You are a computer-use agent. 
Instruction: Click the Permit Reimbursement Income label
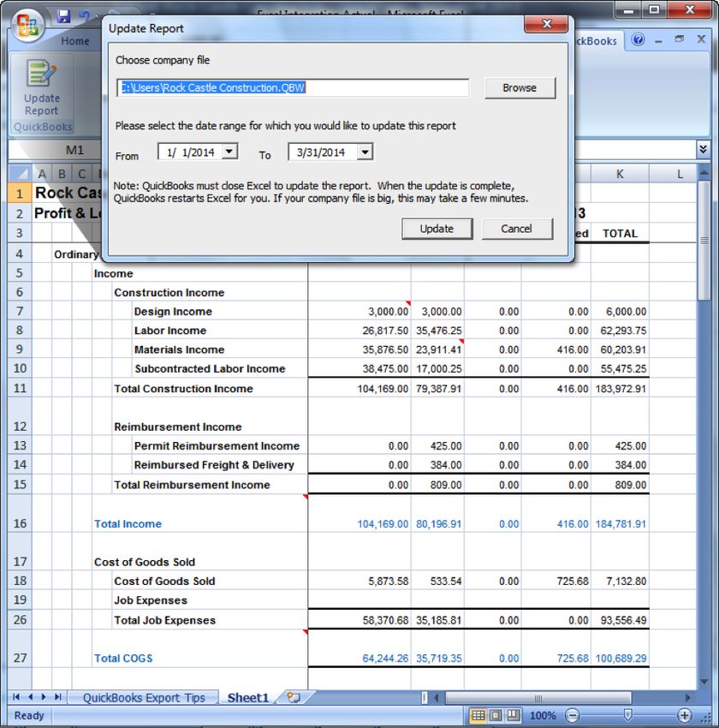[217, 445]
